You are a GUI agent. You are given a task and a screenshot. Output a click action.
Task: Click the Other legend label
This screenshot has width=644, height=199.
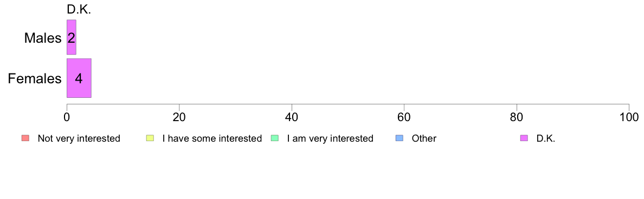424,138
